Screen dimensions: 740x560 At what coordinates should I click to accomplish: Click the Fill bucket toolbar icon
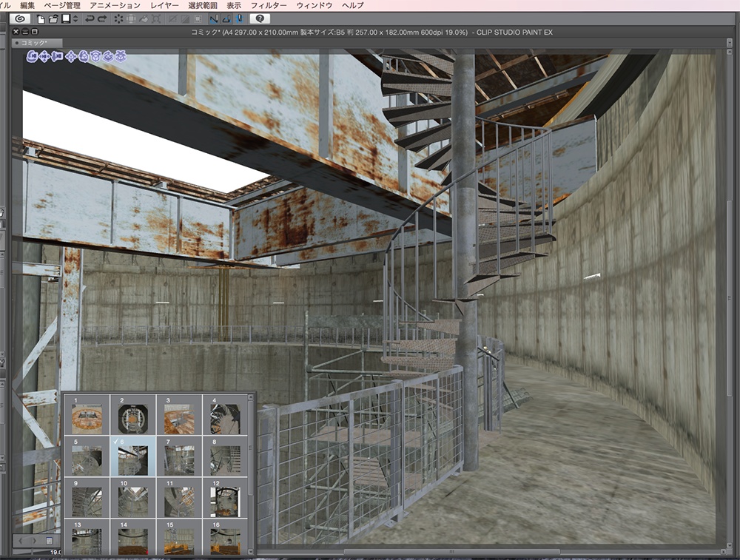(x=144, y=19)
